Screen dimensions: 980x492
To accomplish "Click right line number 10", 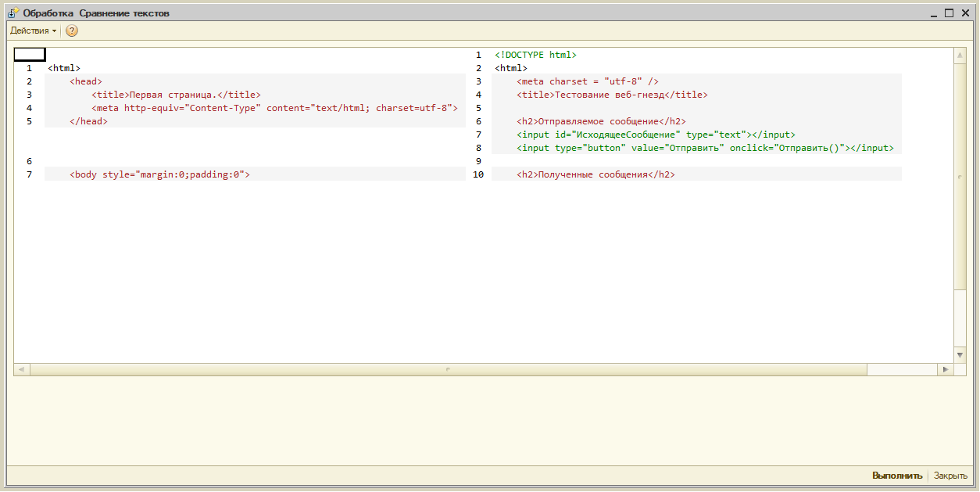I will [478, 174].
